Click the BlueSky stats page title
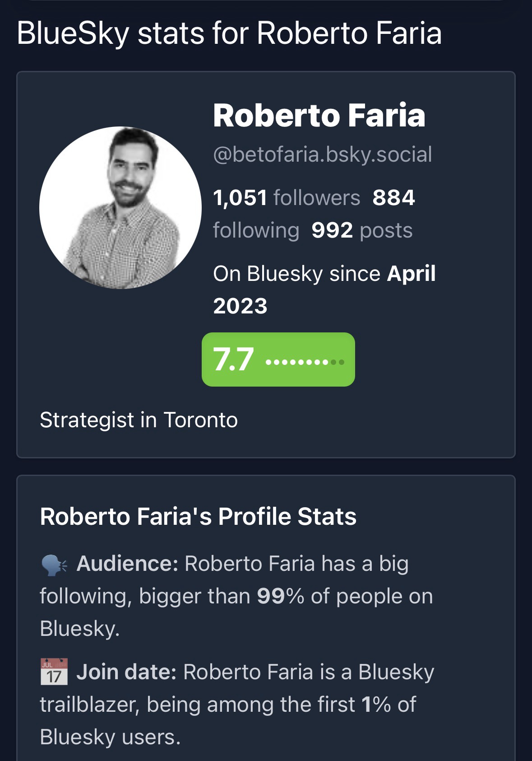This screenshot has height=761, width=532. click(229, 33)
